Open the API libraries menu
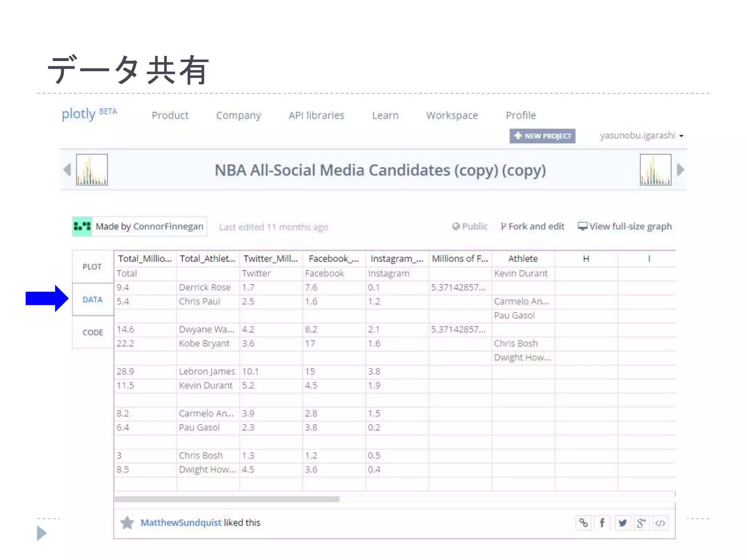 (x=316, y=115)
